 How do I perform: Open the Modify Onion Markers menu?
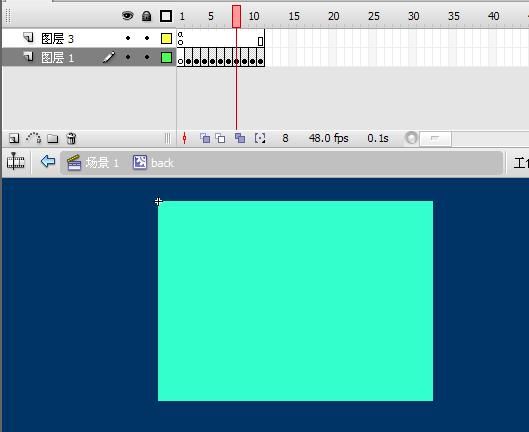[x=260, y=138]
